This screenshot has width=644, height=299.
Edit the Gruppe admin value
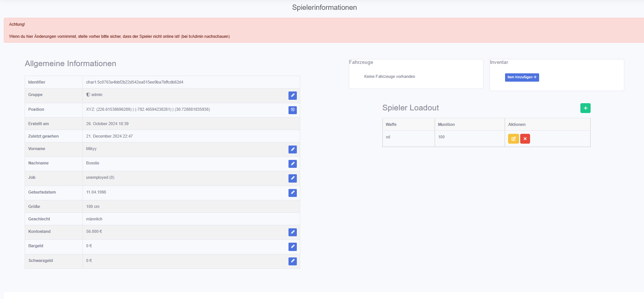[292, 96]
